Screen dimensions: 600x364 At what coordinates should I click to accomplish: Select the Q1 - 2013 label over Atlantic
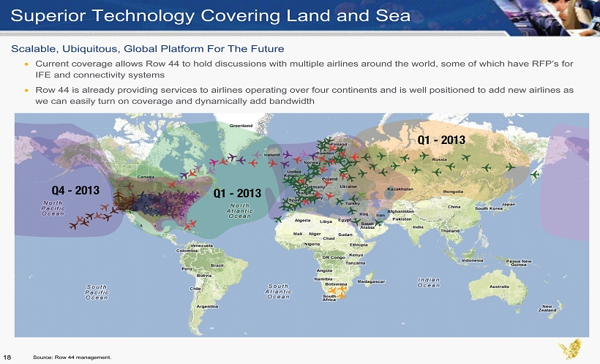click(x=237, y=193)
